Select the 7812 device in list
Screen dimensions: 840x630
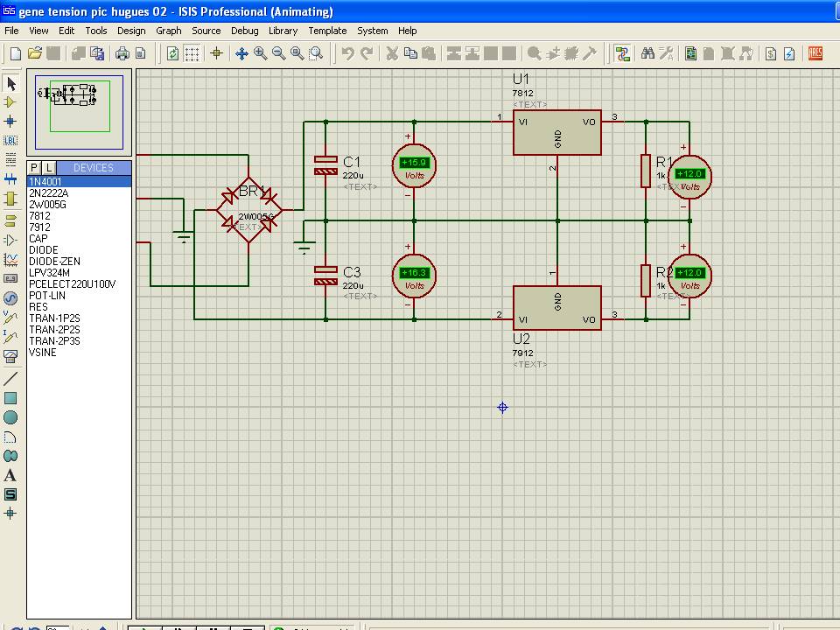[x=39, y=216]
